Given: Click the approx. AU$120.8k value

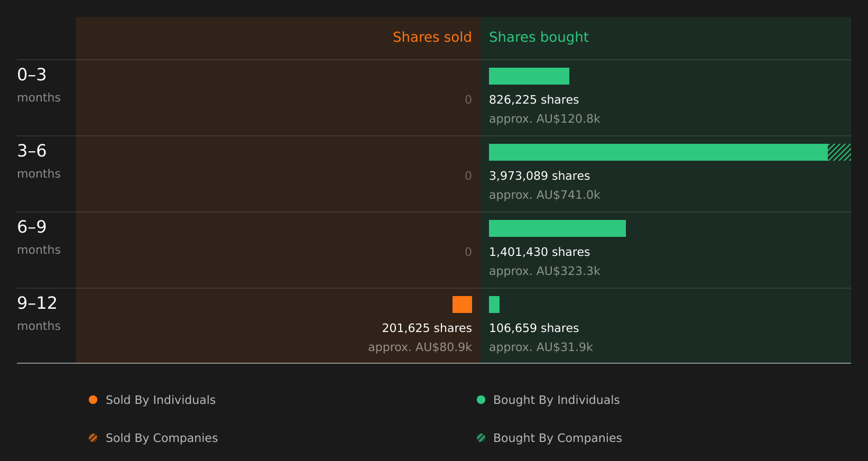Looking at the screenshot, I should (x=544, y=119).
